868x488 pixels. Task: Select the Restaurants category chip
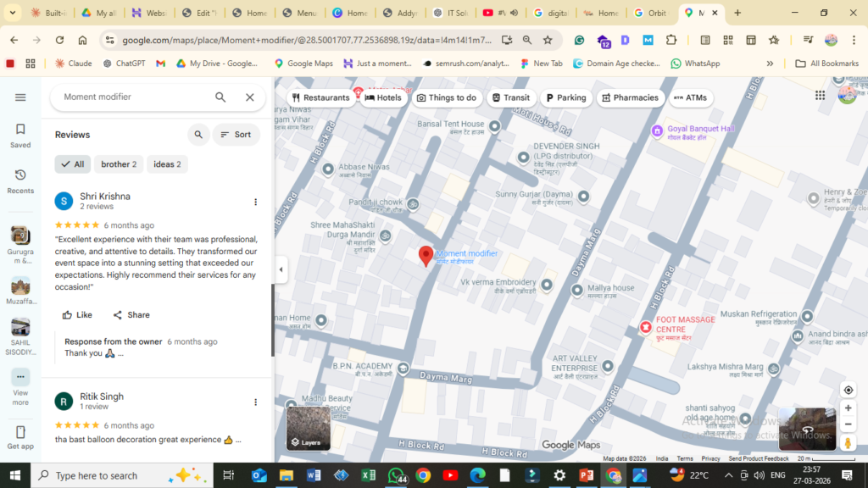coord(321,97)
